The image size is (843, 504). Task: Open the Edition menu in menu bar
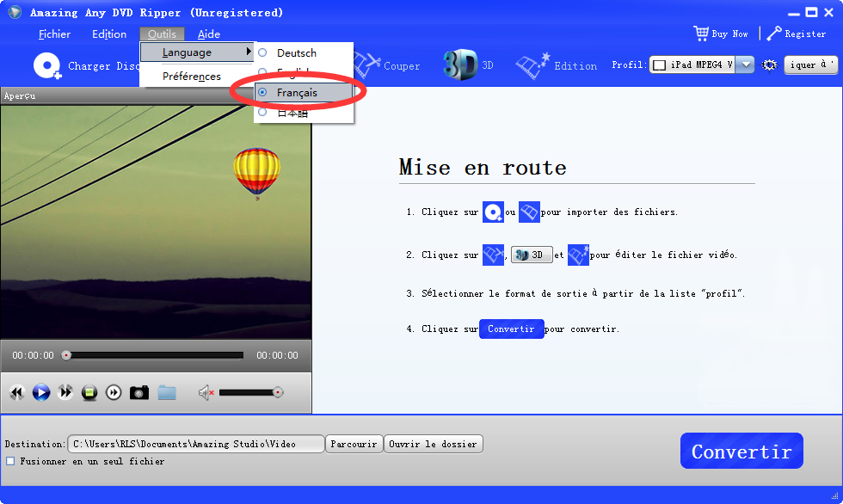(x=109, y=34)
